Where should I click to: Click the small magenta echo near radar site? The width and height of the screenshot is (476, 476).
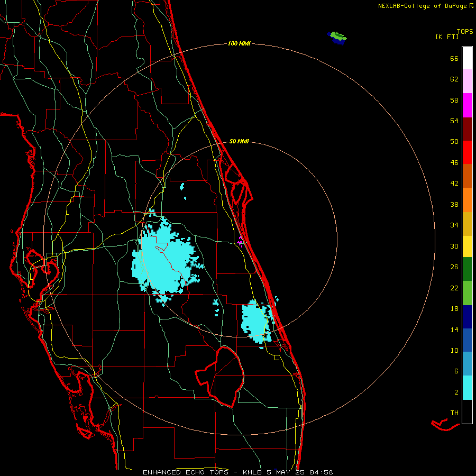pos(241,242)
